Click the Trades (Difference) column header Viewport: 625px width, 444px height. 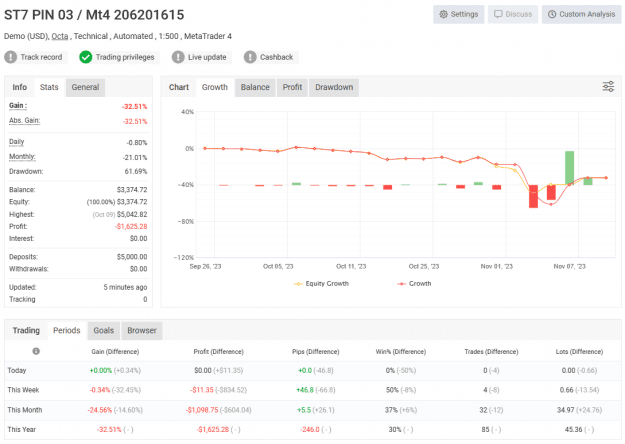coord(491,352)
